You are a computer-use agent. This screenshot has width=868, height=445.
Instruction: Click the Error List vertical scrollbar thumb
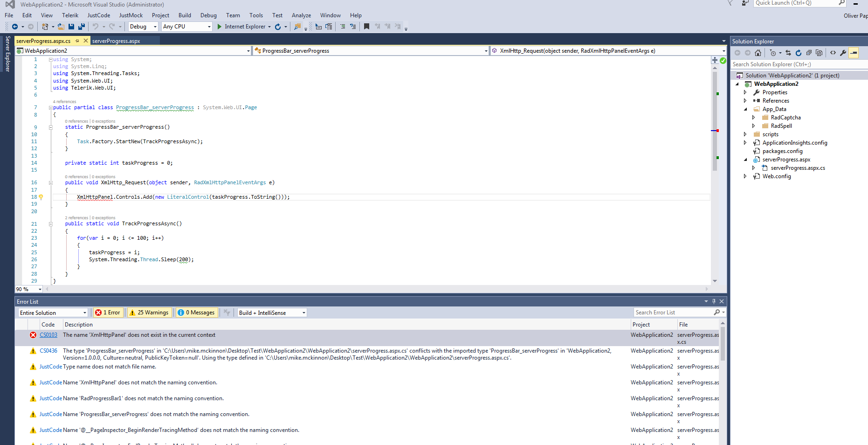[x=723, y=344]
